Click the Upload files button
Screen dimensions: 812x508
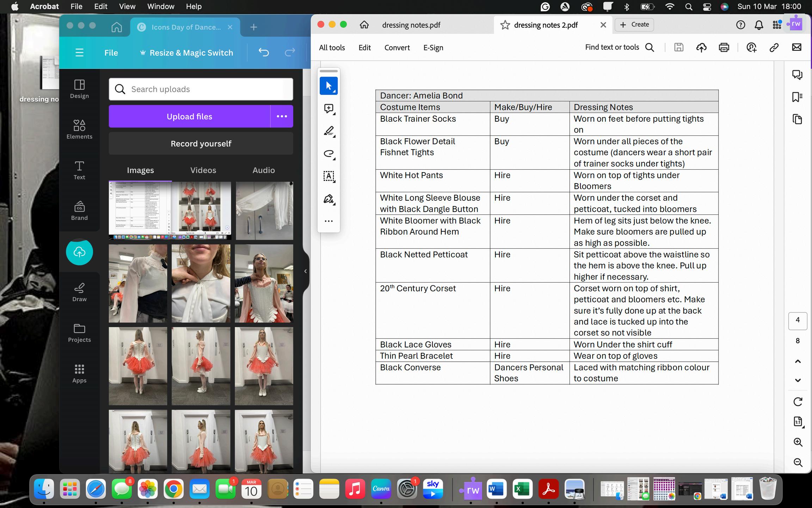pos(189,116)
